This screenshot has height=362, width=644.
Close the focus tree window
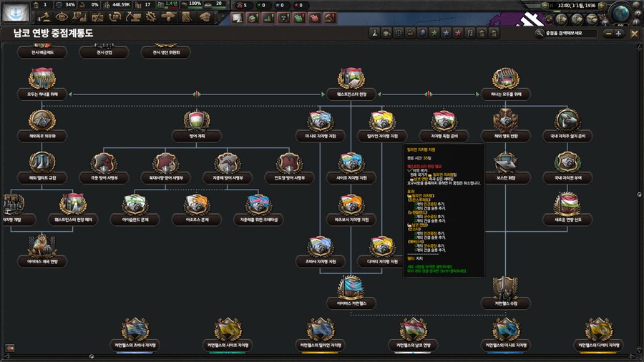click(634, 34)
